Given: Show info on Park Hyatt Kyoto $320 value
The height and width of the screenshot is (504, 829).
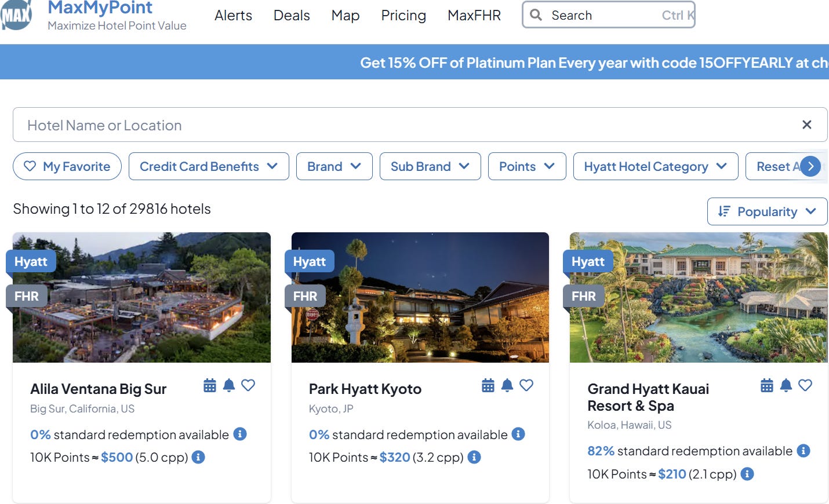Looking at the screenshot, I should click(x=474, y=457).
